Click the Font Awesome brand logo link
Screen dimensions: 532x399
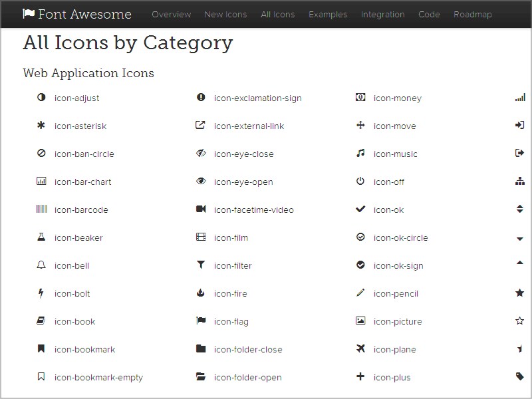pyautogui.click(x=77, y=14)
